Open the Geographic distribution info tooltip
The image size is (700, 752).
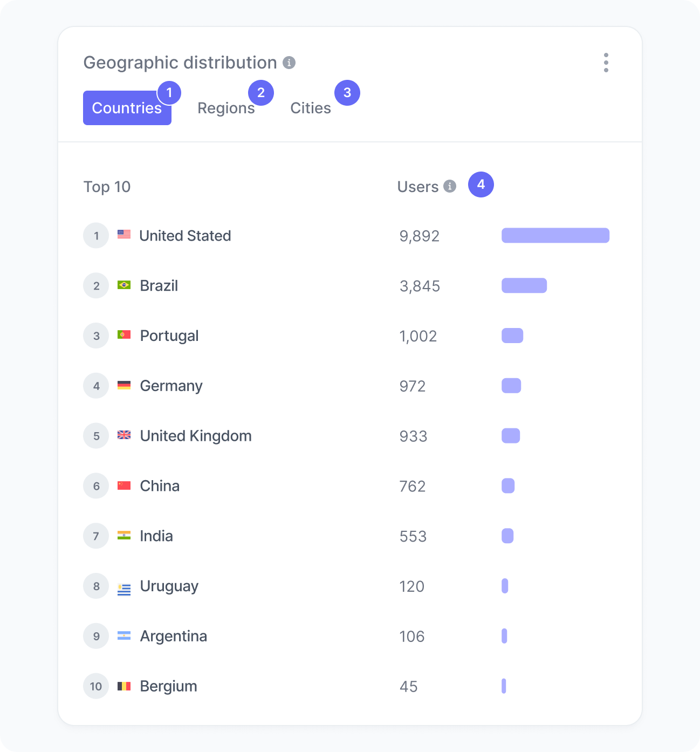pyautogui.click(x=290, y=63)
